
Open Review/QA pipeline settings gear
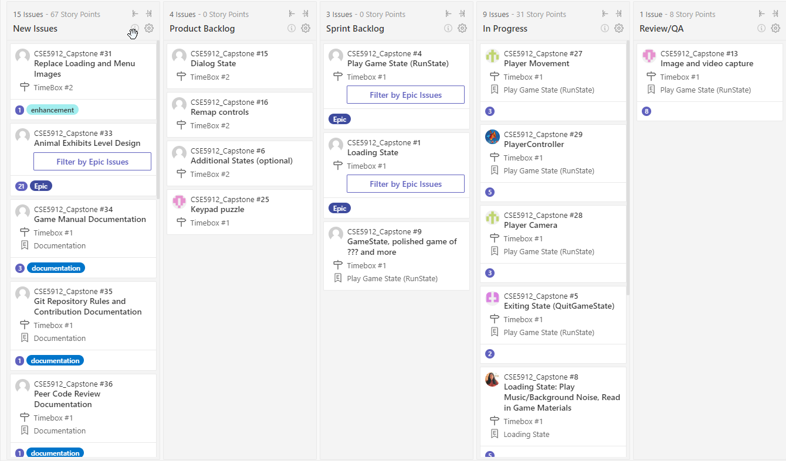(x=775, y=29)
